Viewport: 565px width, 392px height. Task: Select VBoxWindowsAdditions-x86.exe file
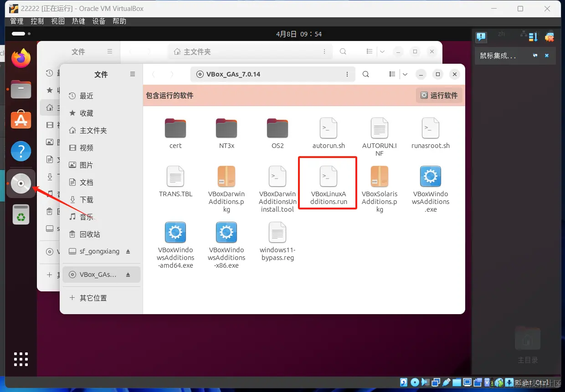click(226, 245)
